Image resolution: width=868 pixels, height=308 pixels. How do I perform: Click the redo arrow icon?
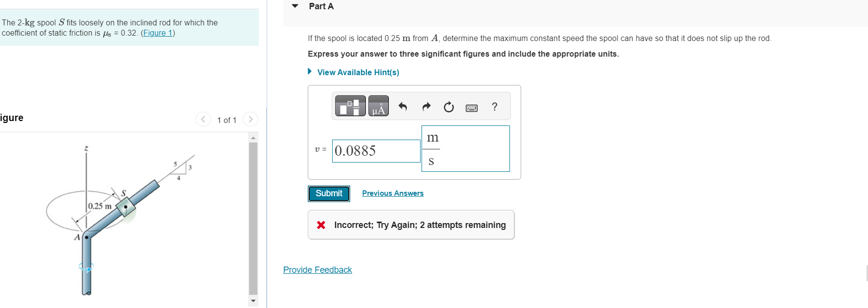[426, 106]
